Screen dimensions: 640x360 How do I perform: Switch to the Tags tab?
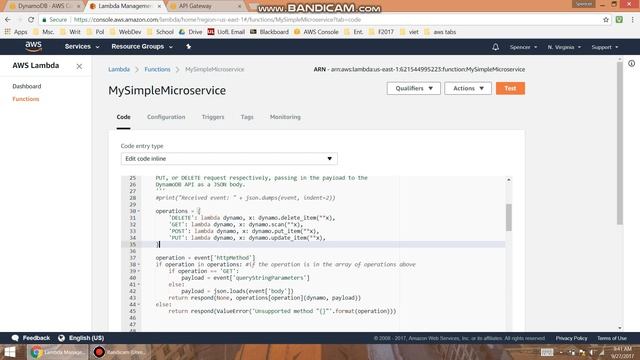tap(247, 117)
